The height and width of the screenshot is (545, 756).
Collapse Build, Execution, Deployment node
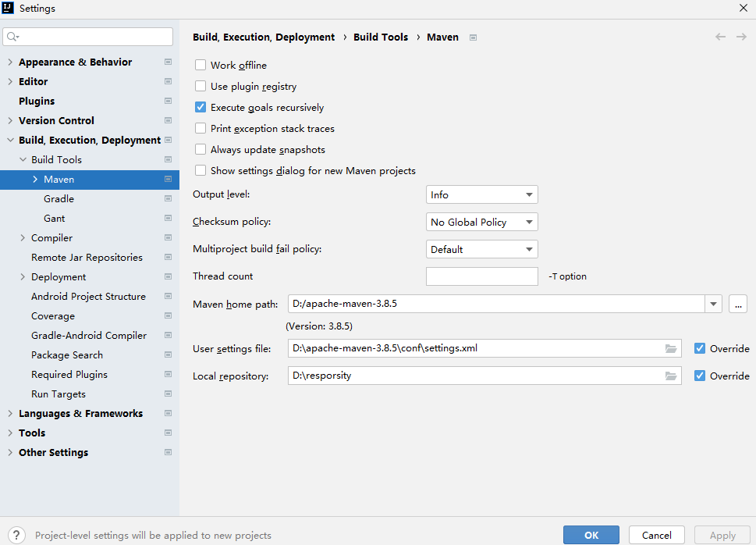[10, 140]
